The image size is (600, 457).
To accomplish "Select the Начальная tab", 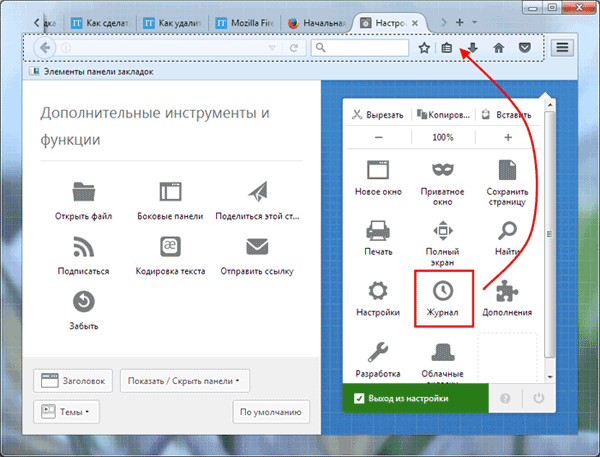I will tap(315, 21).
